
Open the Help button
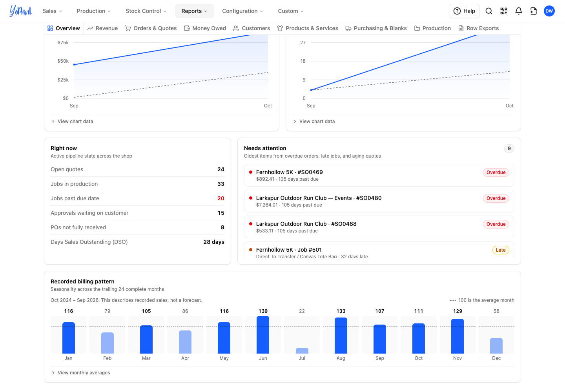pyautogui.click(x=464, y=11)
